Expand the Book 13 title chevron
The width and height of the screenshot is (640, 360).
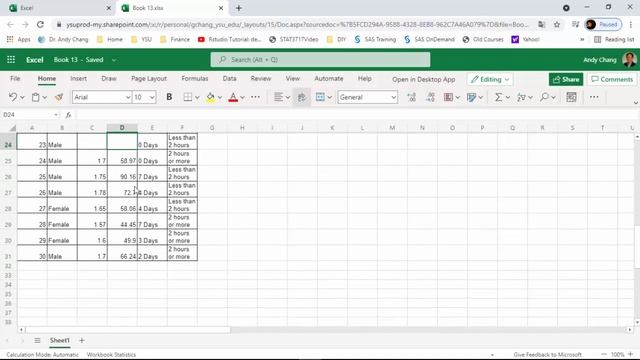click(x=114, y=60)
